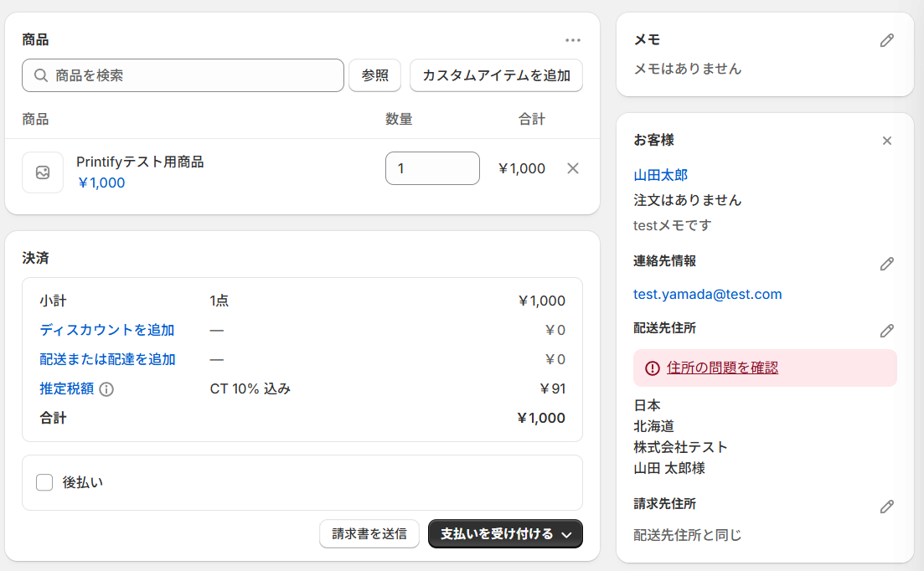This screenshot has width=924, height=571.
Task: Open the 配送または配達を追加 link
Action: point(108,359)
